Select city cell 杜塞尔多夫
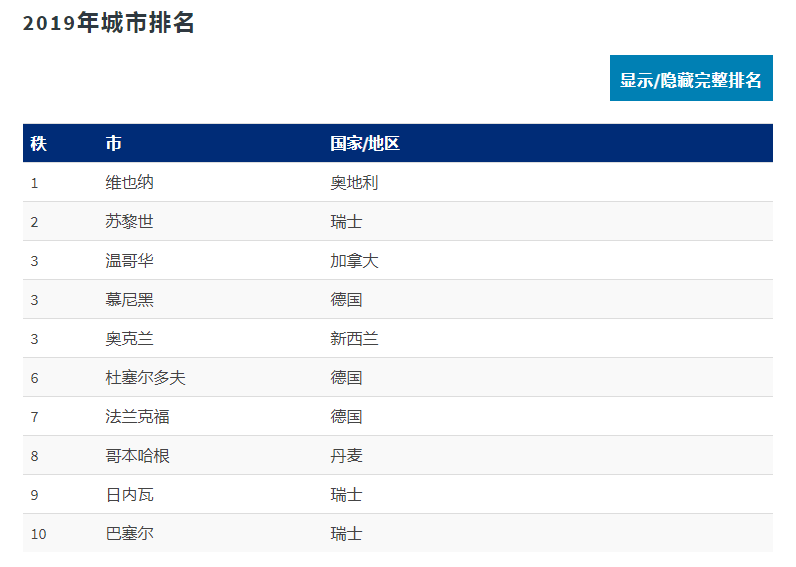This screenshot has height=567, width=796. pyautogui.click(x=146, y=377)
